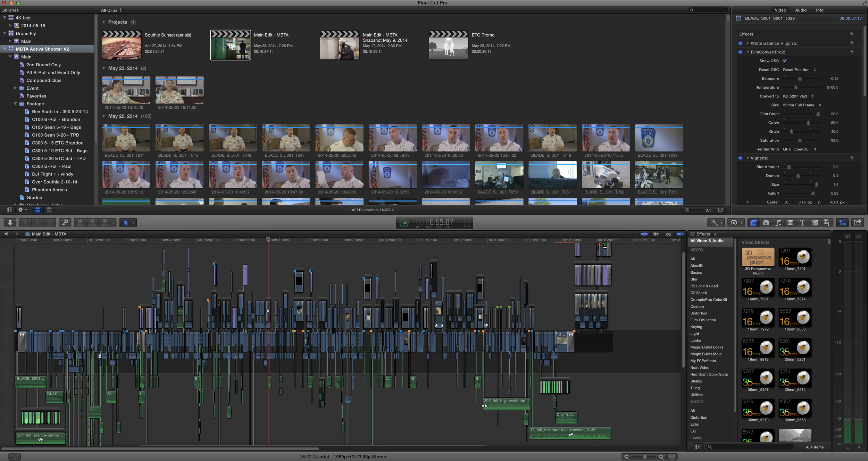
Task: Toggle the Solo headphone icon
Action: coord(668,234)
